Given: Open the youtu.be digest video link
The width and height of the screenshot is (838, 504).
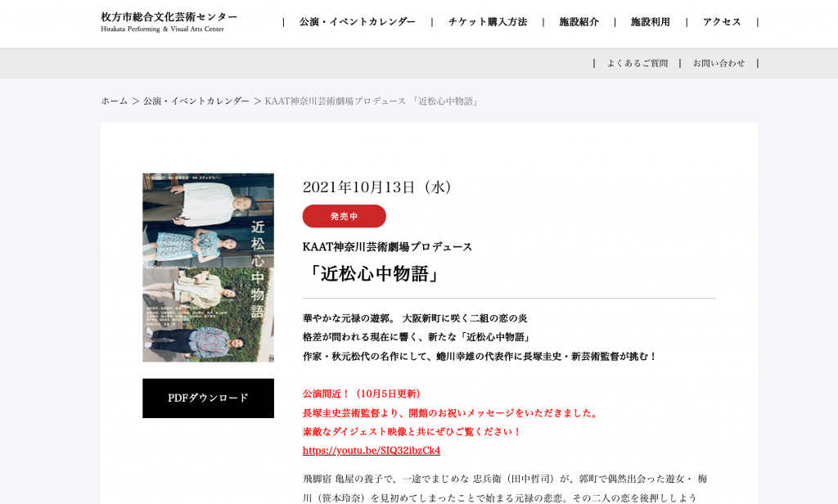Looking at the screenshot, I should [x=372, y=450].
